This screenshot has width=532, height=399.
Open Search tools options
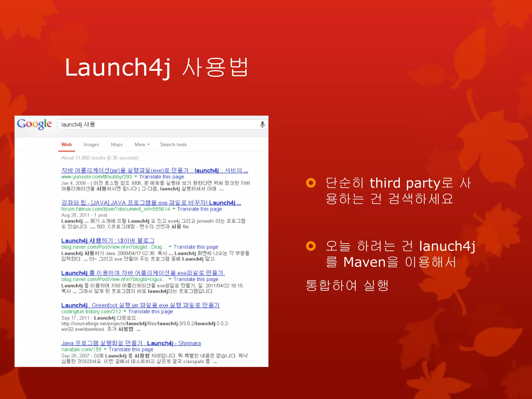[173, 144]
